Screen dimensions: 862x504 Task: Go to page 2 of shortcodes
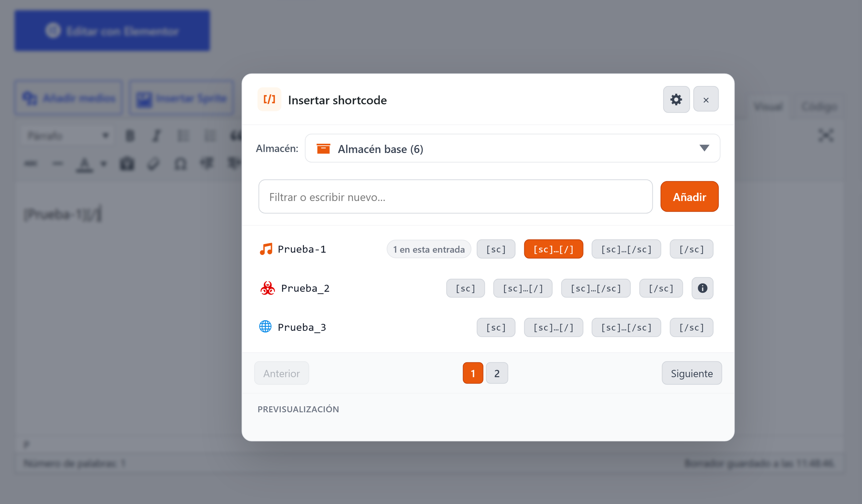(x=497, y=373)
